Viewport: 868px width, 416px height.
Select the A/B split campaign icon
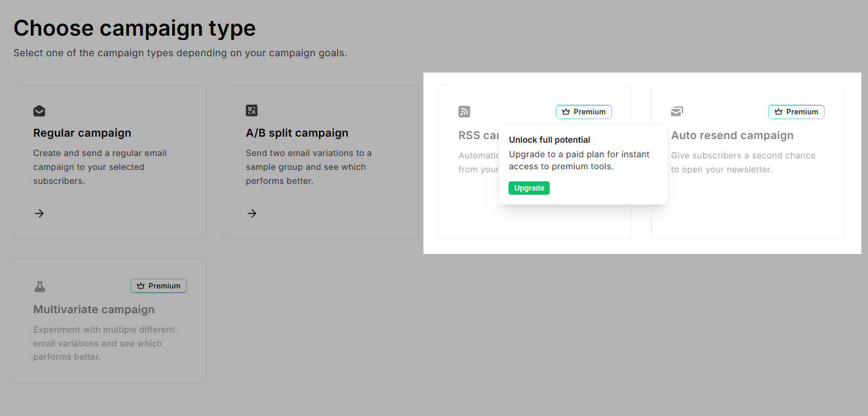coord(252,111)
